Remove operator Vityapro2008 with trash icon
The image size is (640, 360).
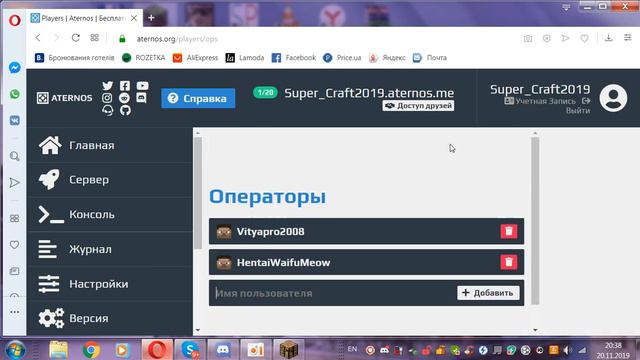click(x=509, y=231)
